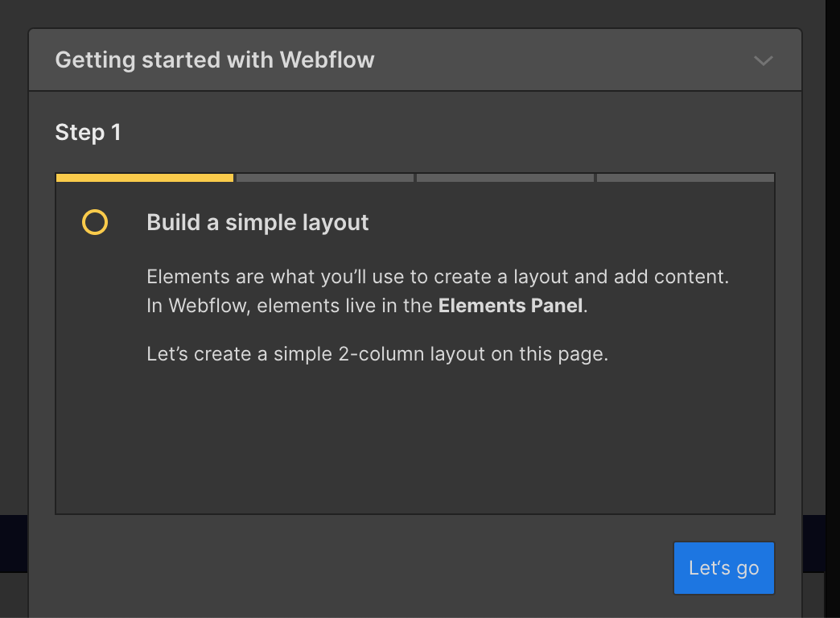Click the bold "Elements Panel" text

tap(510, 306)
